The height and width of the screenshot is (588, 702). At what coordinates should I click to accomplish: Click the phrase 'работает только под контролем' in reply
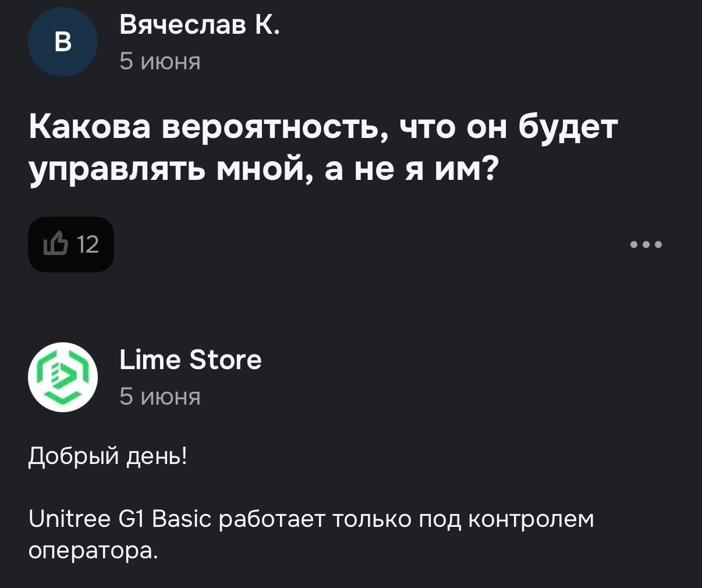(407, 519)
